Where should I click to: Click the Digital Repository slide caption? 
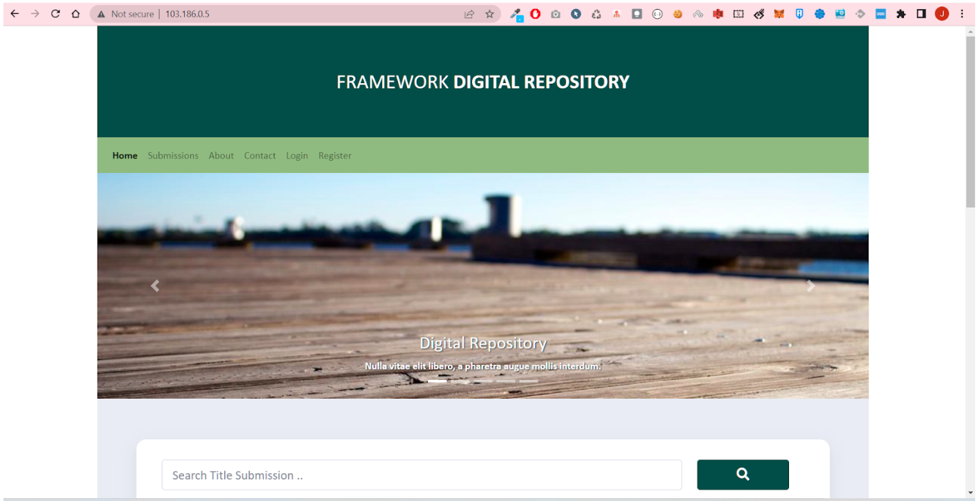pos(483,343)
